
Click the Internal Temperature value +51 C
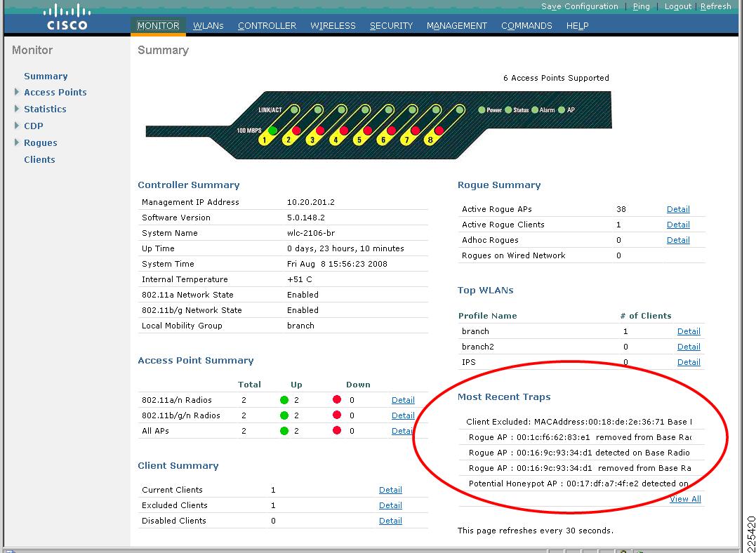pyautogui.click(x=300, y=279)
